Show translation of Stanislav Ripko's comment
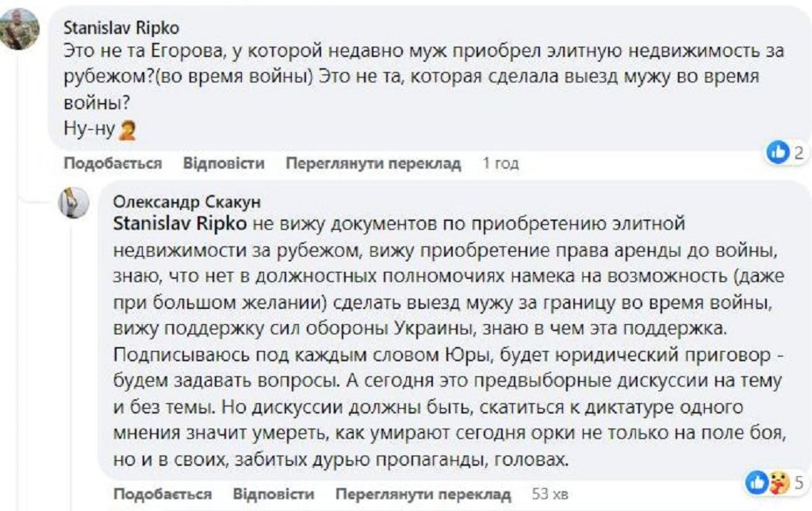Viewport: 812px width, 511px height. pos(373,163)
